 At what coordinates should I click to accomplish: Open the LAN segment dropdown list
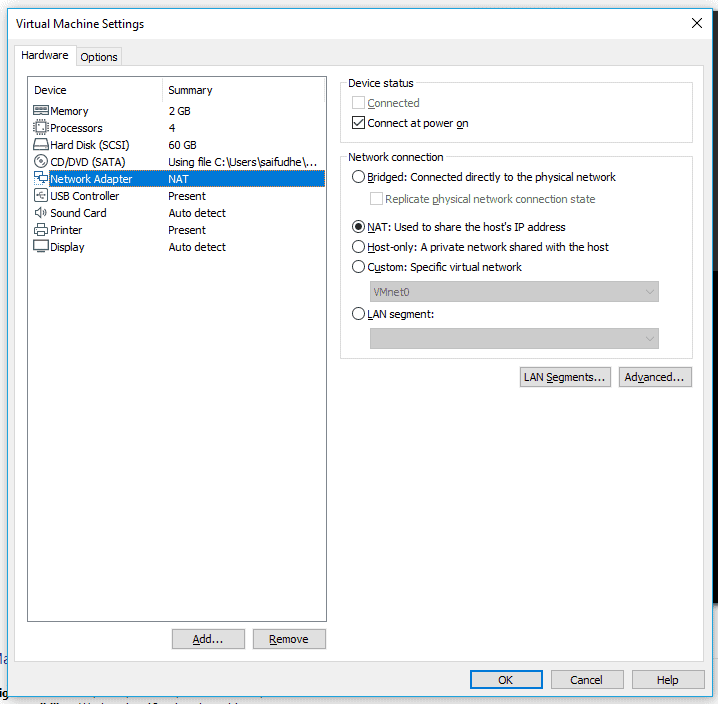tap(514, 338)
